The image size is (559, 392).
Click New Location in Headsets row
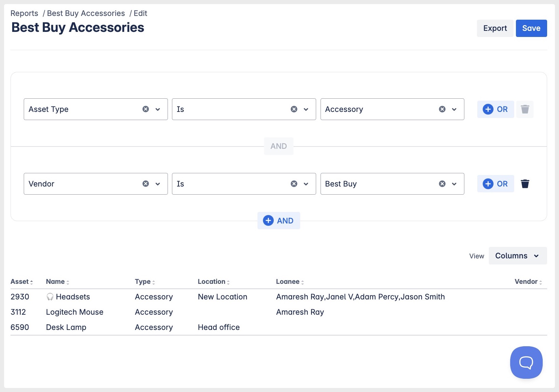pos(223,297)
